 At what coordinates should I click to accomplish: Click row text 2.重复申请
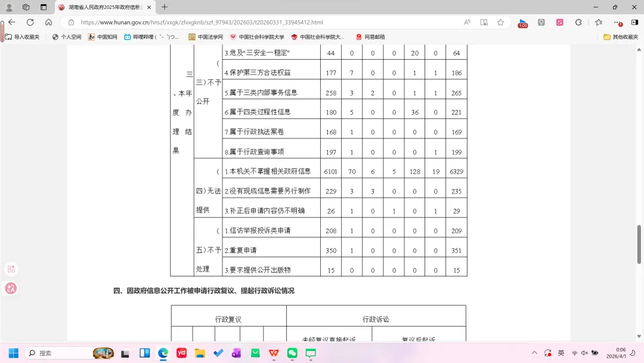click(x=241, y=250)
